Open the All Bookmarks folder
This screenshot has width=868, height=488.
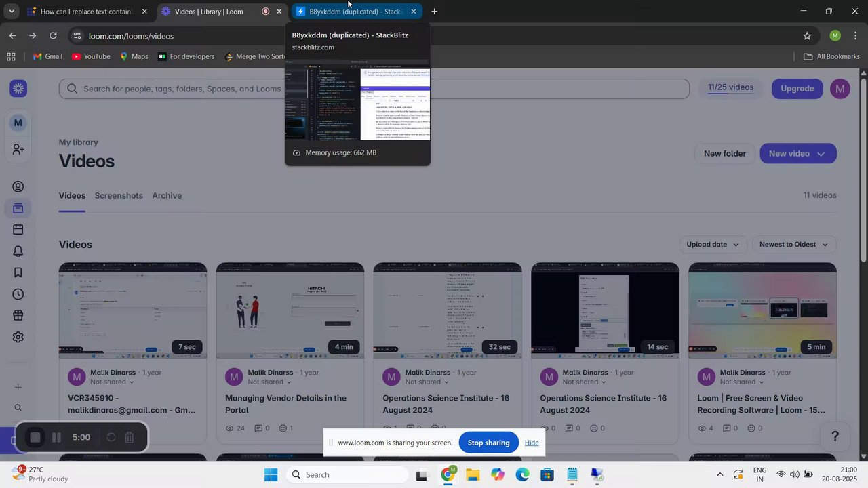point(831,56)
